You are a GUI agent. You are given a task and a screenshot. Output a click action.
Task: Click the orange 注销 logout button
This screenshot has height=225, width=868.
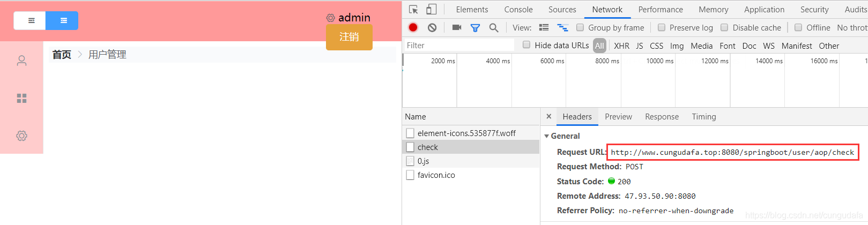[x=349, y=37]
